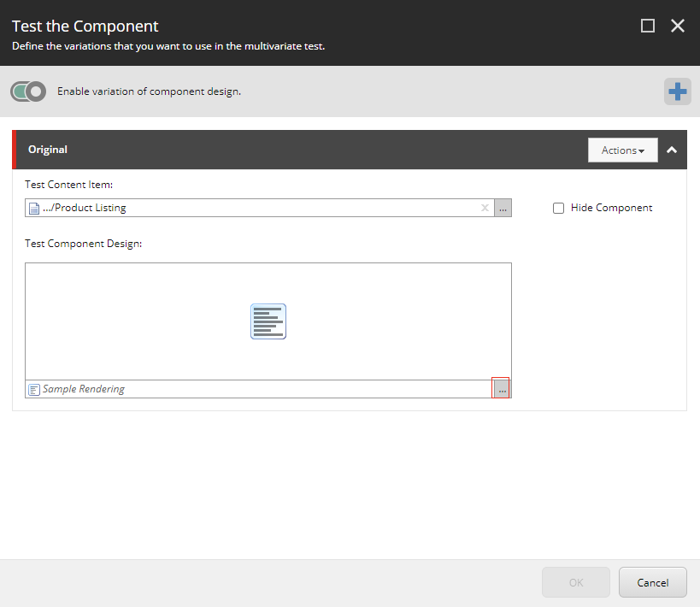The image size is (700, 607).
Task: Click the Product Listing content item field
Action: coord(259,208)
